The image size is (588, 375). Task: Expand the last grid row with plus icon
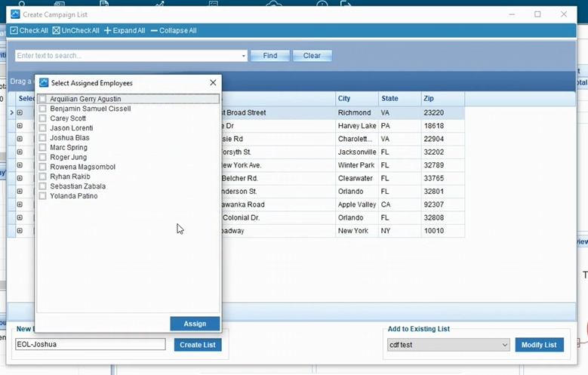[x=20, y=231]
